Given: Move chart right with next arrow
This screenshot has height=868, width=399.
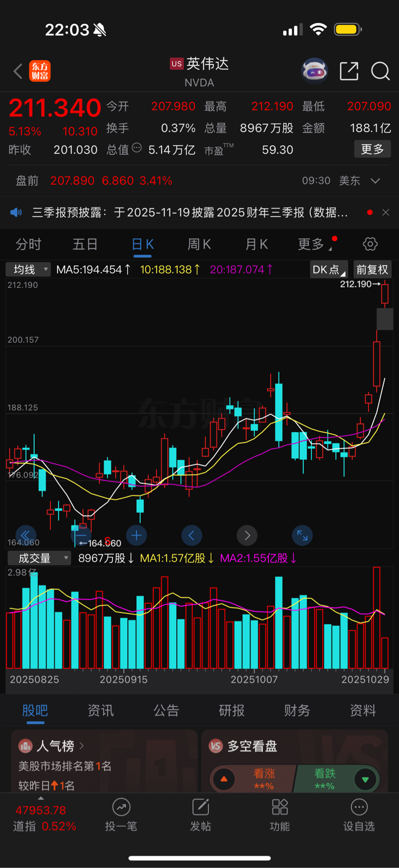Looking at the screenshot, I should click(x=247, y=535).
